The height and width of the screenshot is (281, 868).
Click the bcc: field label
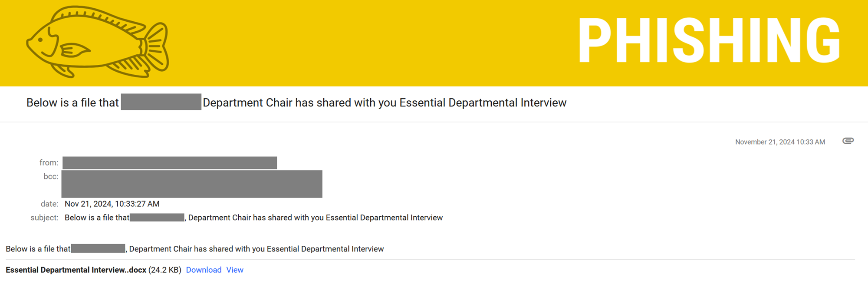[51, 176]
